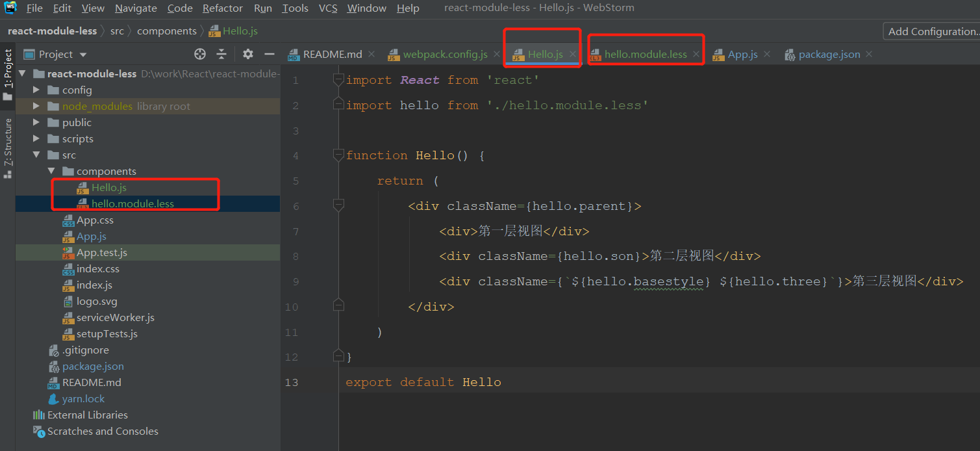The width and height of the screenshot is (980, 451).
Task: Open the Project view dropdown
Action: [71, 54]
